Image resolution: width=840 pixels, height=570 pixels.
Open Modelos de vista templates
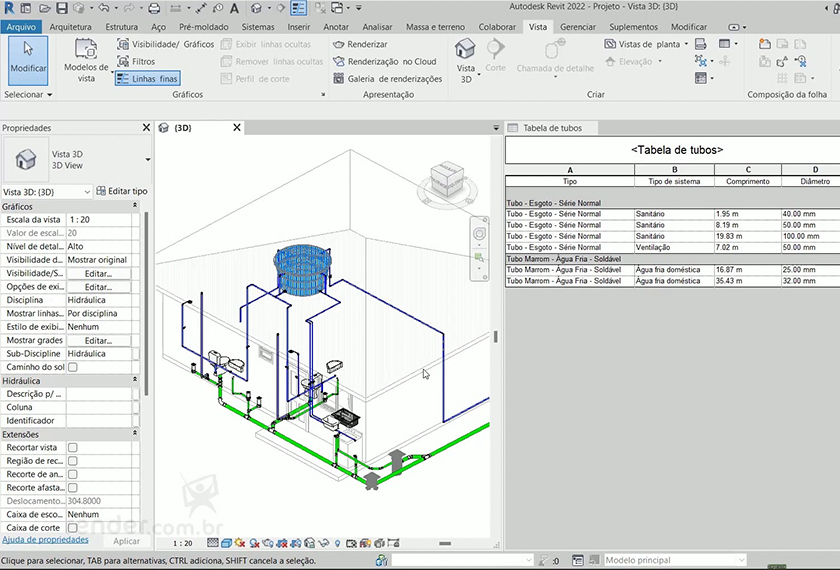(x=86, y=60)
